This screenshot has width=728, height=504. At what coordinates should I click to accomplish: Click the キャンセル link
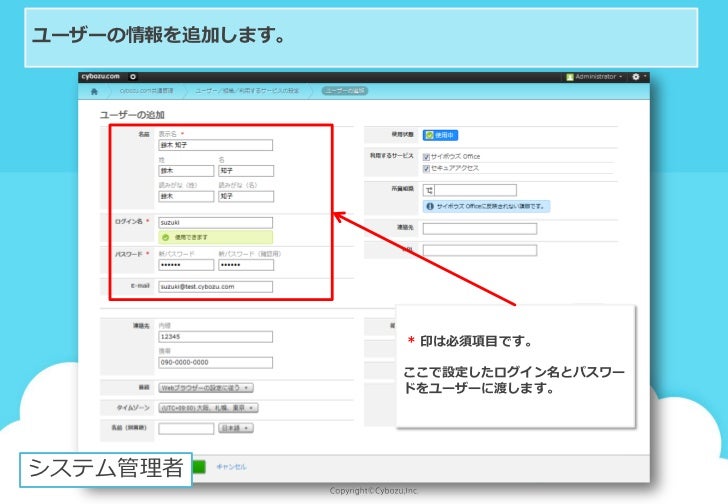coord(231,467)
